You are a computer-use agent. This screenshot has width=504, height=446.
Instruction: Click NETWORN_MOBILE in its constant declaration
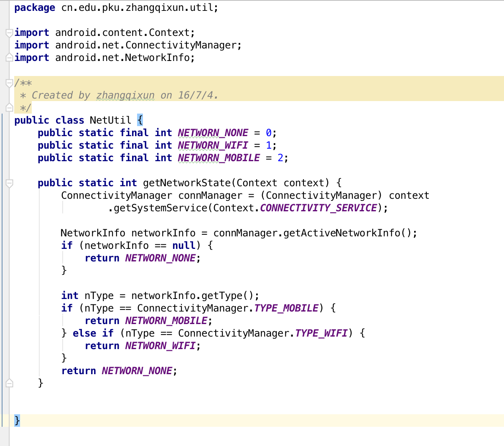219,158
